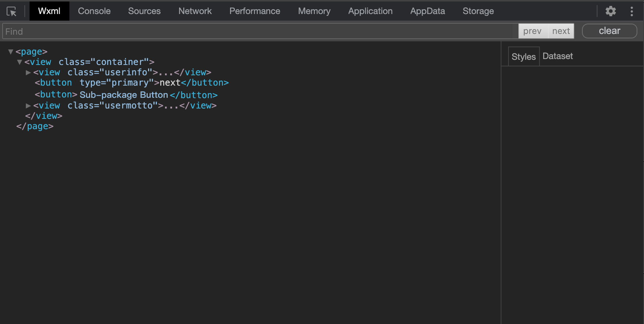
Task: Expand the userinfo view node
Action: pyautogui.click(x=28, y=72)
